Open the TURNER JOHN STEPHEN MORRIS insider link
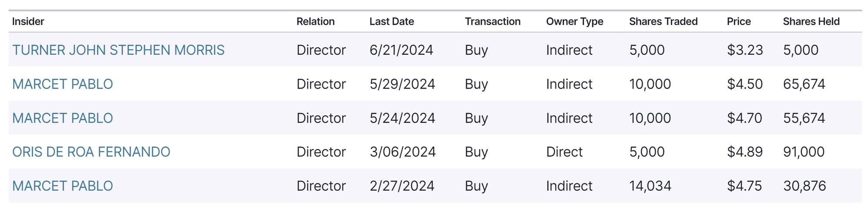This screenshot has width=868, height=208. click(118, 50)
